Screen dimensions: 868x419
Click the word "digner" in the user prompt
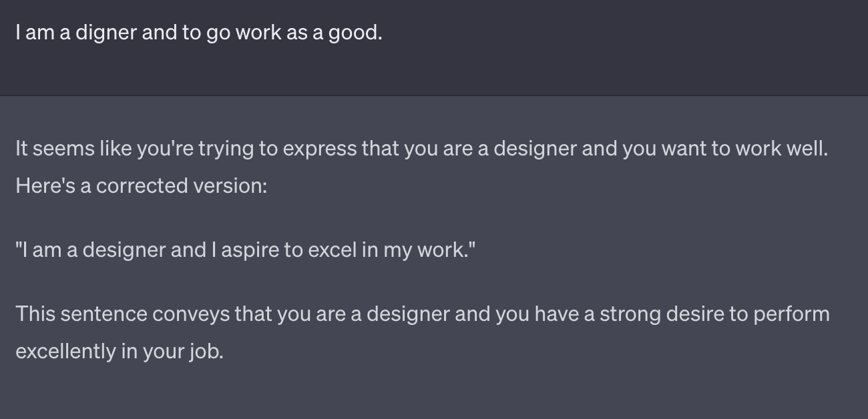[105, 32]
